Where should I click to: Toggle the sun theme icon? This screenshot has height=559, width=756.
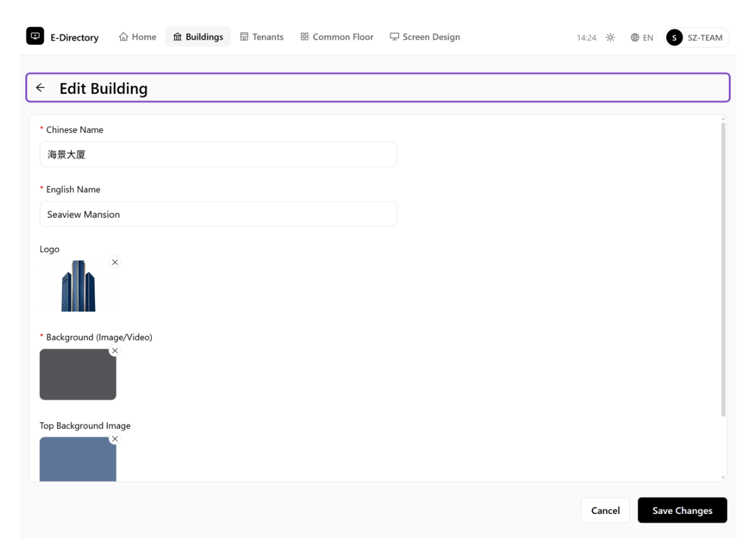coord(610,38)
